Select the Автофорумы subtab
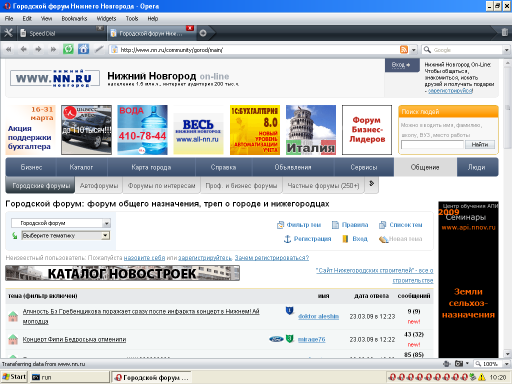 click(99, 185)
